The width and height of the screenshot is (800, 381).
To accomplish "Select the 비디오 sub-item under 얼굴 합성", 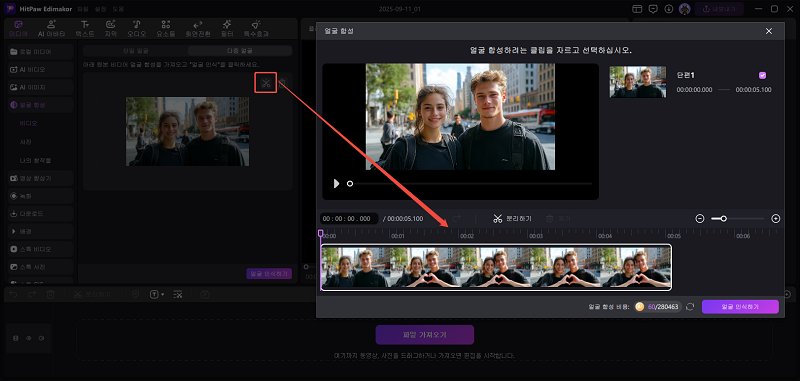I will (29, 123).
